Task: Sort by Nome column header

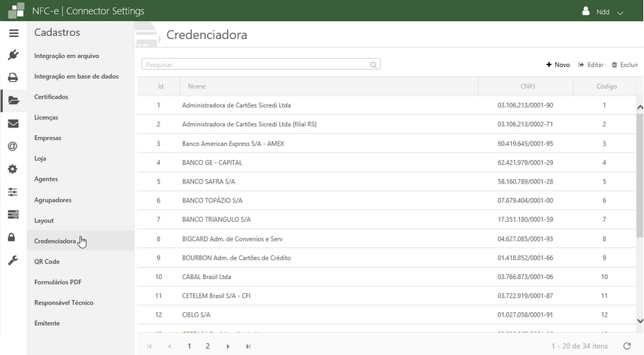Action: 329,86
